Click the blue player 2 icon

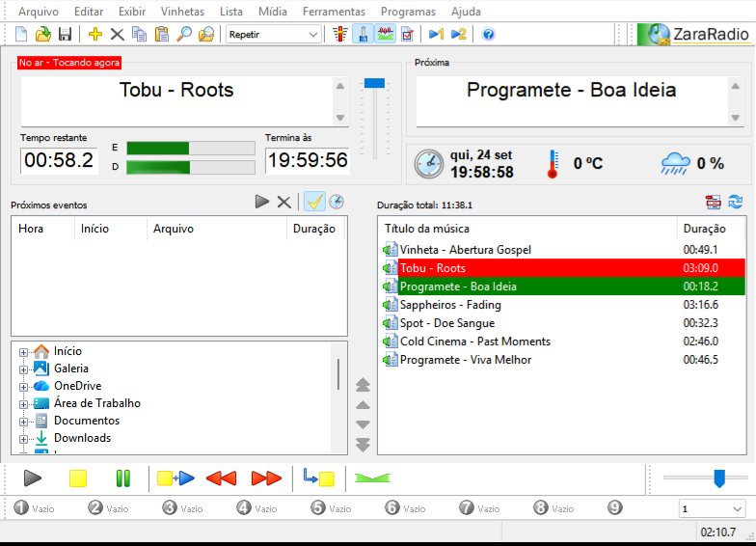pos(459,35)
